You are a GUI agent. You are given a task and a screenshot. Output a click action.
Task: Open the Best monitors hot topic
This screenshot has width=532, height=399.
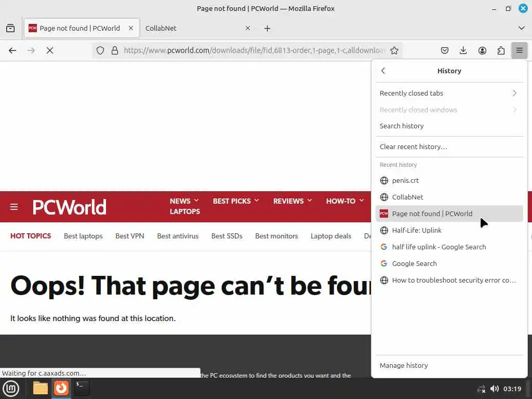click(276, 236)
